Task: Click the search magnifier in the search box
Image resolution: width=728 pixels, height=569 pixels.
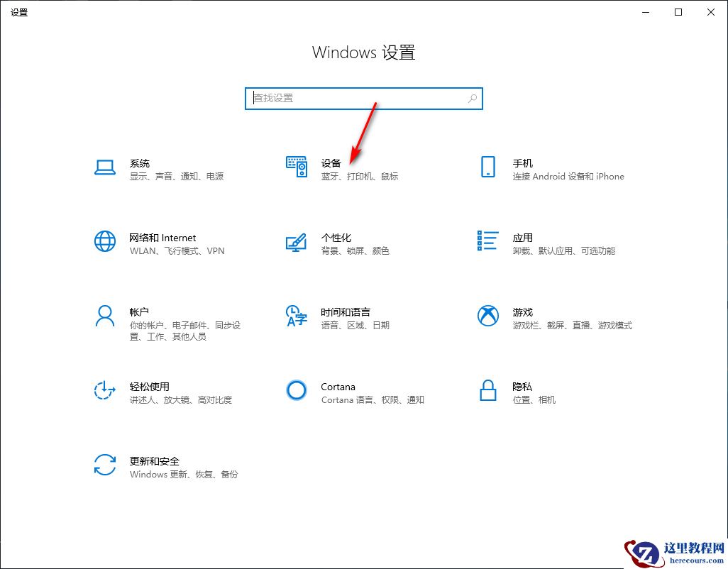Action: (472, 99)
